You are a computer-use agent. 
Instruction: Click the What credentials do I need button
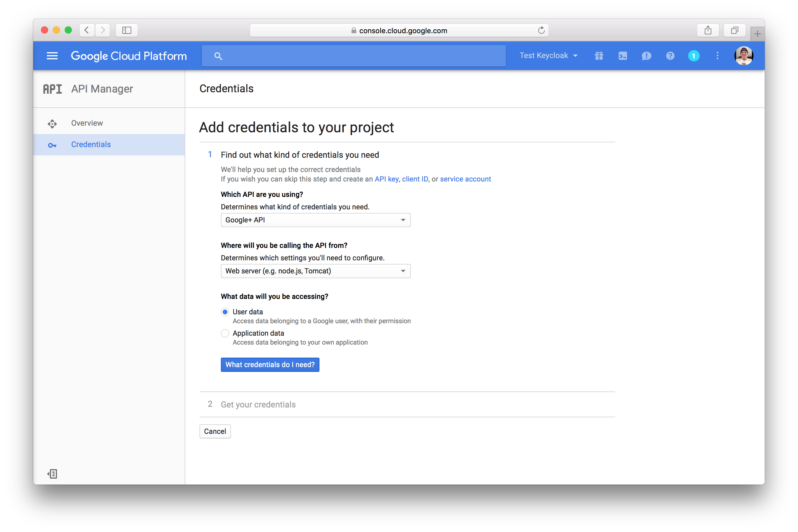click(x=269, y=364)
